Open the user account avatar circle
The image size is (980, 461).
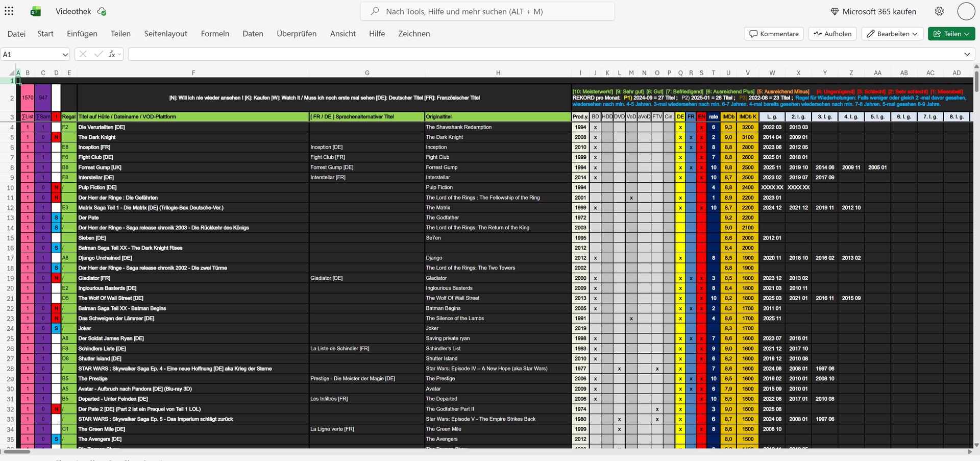(966, 11)
